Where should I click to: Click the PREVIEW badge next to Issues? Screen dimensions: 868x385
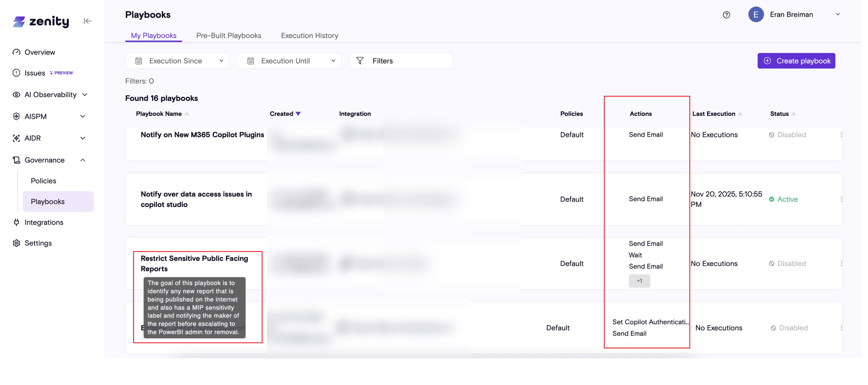(x=61, y=73)
